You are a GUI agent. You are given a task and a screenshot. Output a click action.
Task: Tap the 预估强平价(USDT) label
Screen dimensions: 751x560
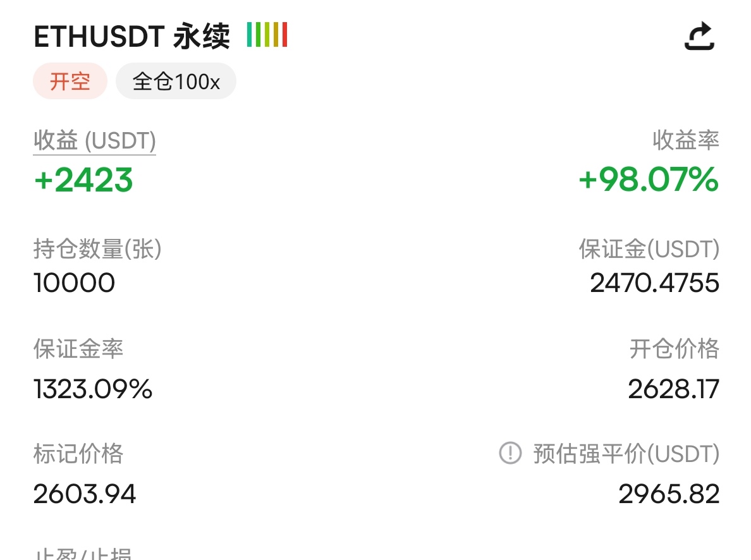pos(626,454)
